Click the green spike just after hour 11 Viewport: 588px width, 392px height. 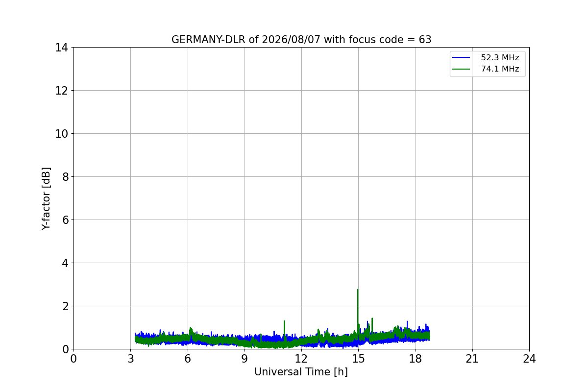[x=284, y=328]
